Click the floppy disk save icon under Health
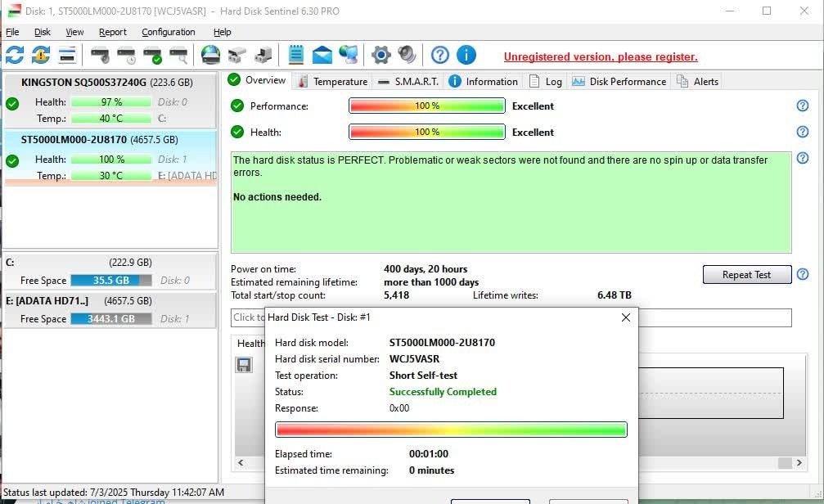 (244, 365)
